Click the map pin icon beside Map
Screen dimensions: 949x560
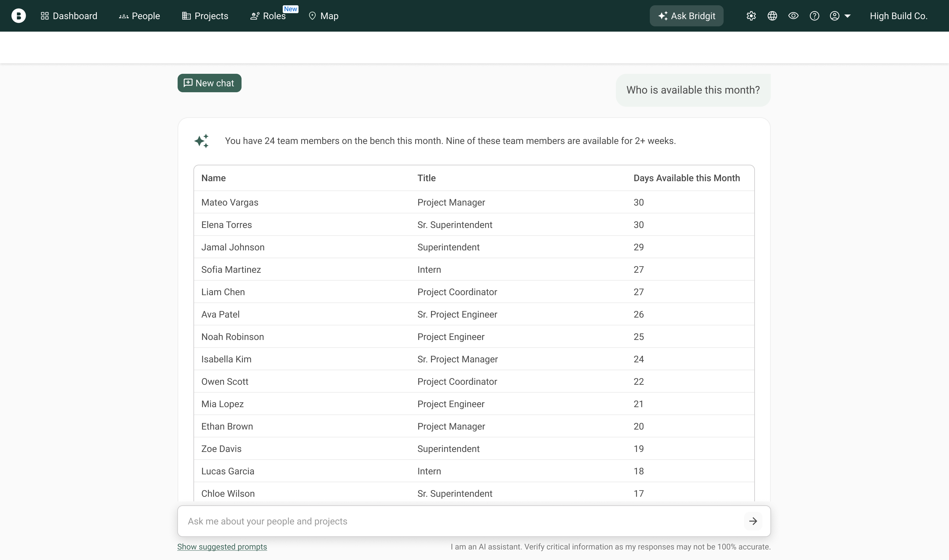click(312, 16)
